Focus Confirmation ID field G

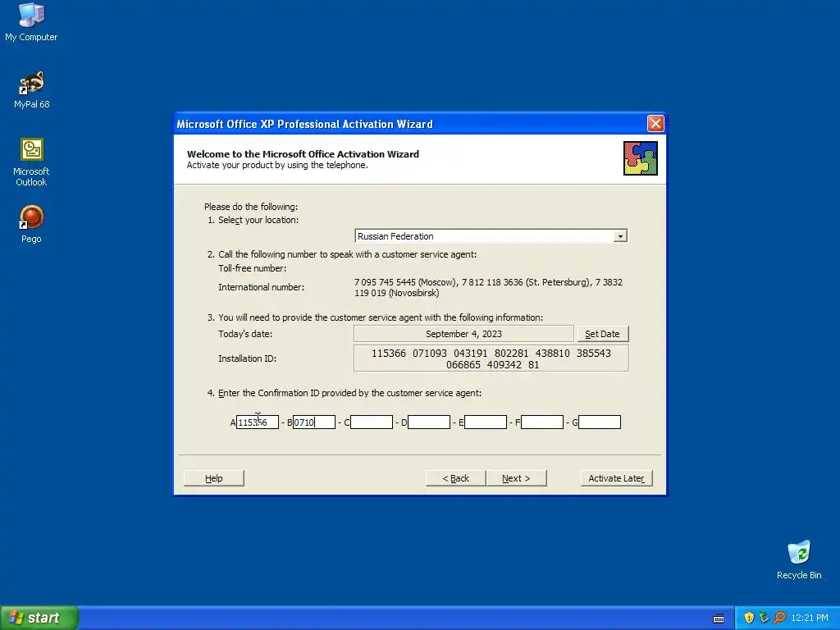(x=600, y=422)
